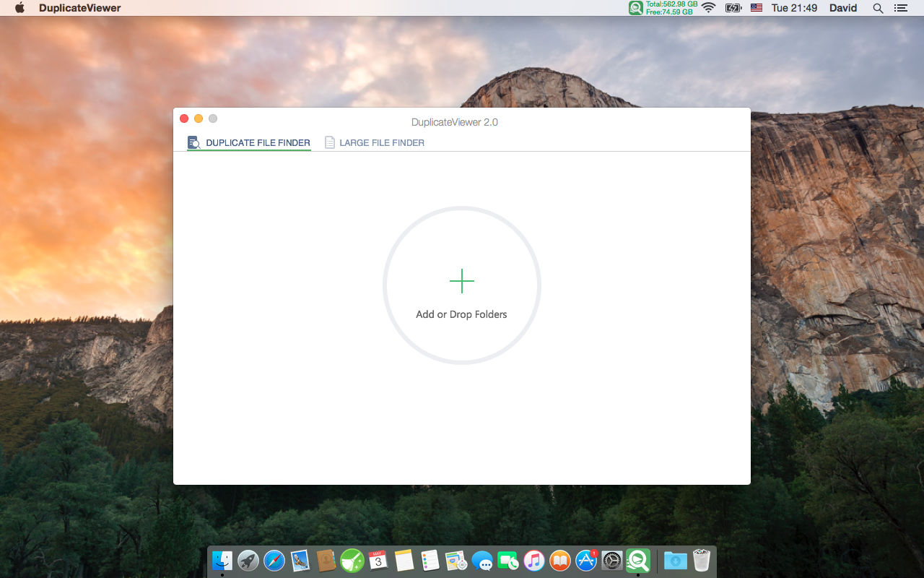Open Calendar icon in Dock

[x=378, y=560]
